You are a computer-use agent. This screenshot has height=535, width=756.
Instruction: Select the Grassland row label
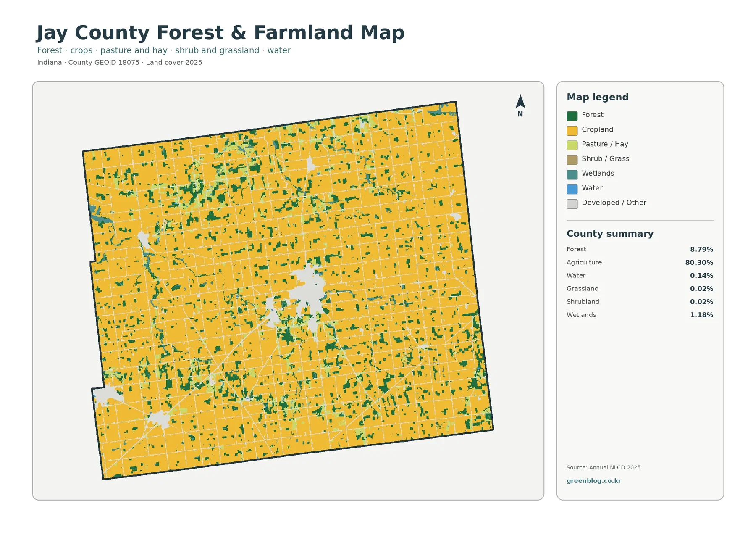pyautogui.click(x=583, y=289)
